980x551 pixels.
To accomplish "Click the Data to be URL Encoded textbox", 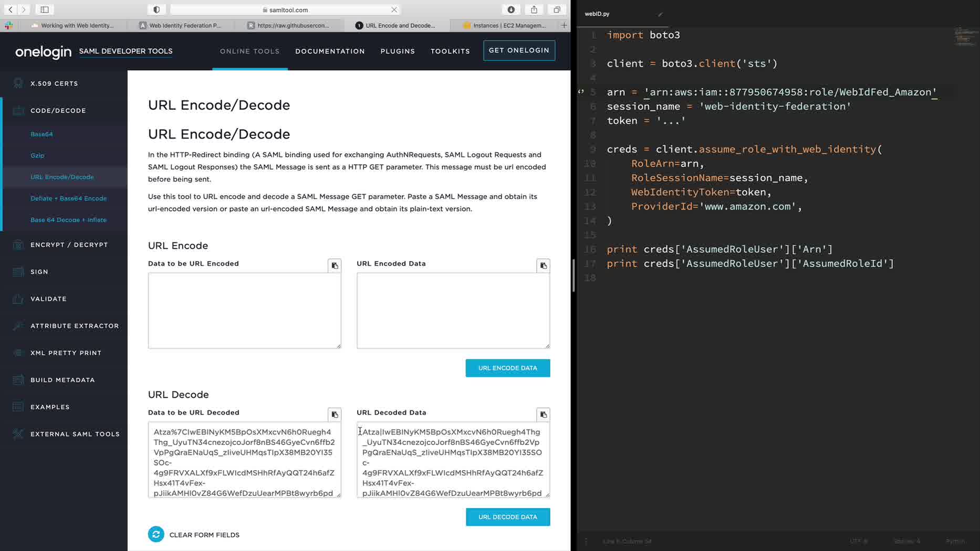I will coord(244,310).
